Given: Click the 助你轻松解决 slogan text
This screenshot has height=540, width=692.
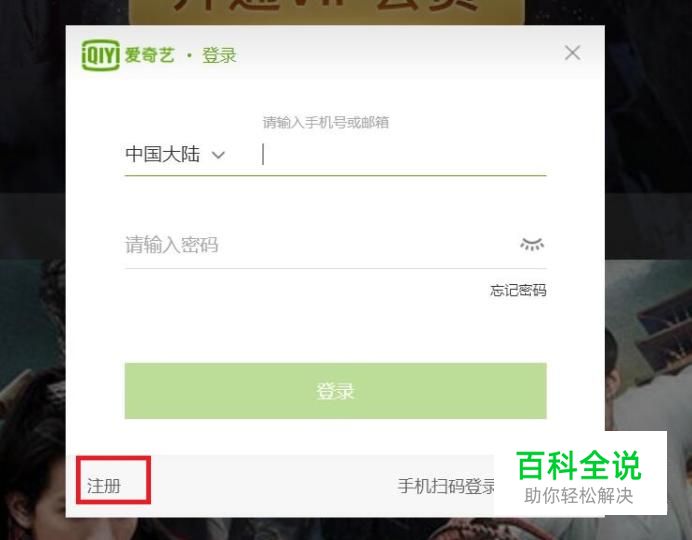Looking at the screenshot, I should coord(579,496).
